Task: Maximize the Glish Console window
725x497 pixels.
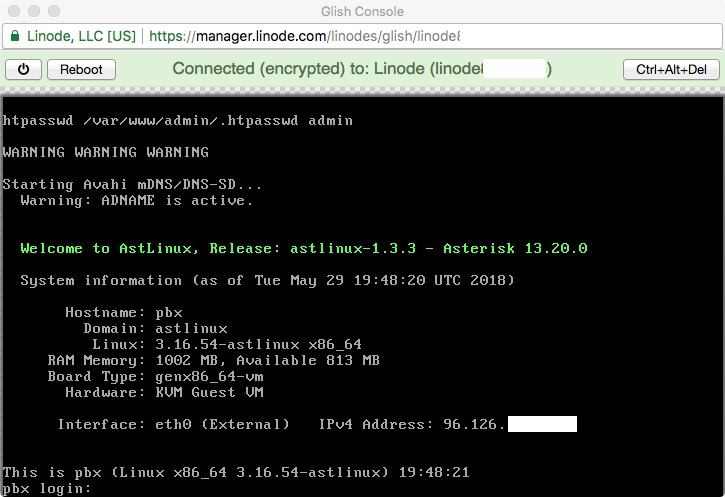Action: (54, 11)
